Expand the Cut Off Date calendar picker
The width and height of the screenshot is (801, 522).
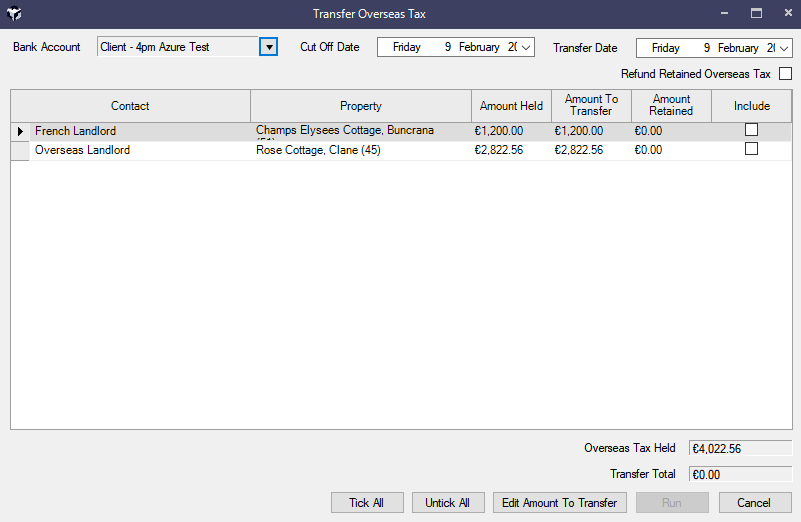coord(527,47)
